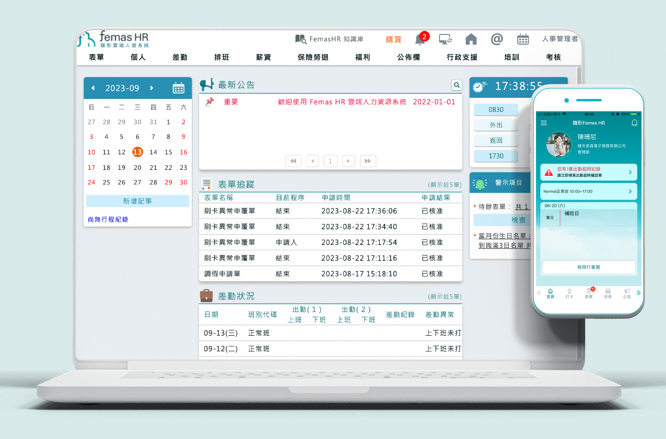Tap the phone app notification bell
666x439 pixels.
point(634,123)
